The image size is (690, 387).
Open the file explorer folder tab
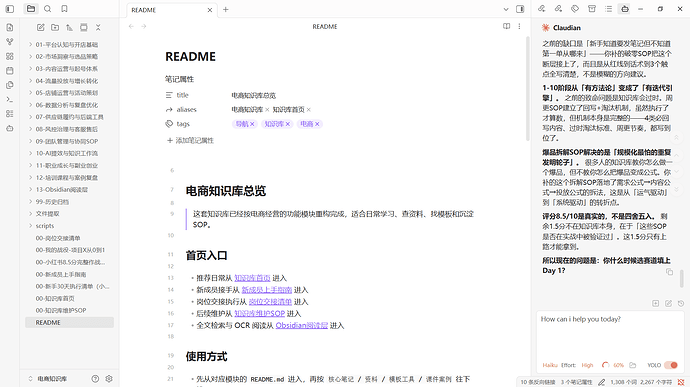pos(30,9)
